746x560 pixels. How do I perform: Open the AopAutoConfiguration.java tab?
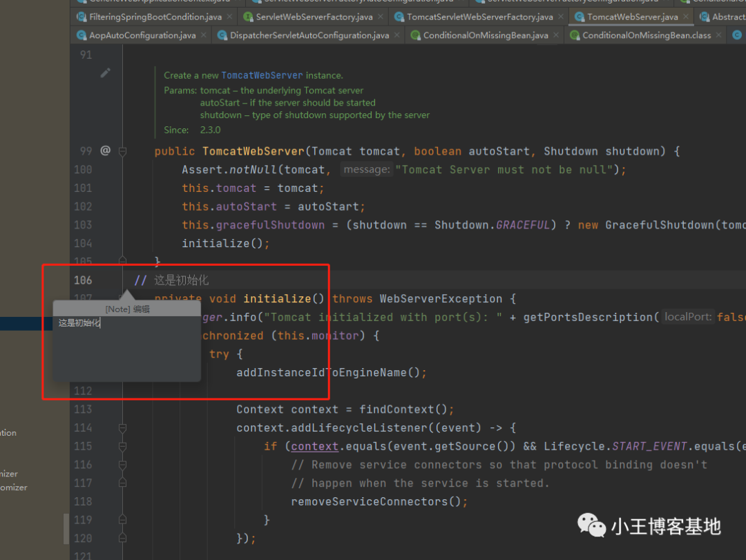[x=142, y=35]
